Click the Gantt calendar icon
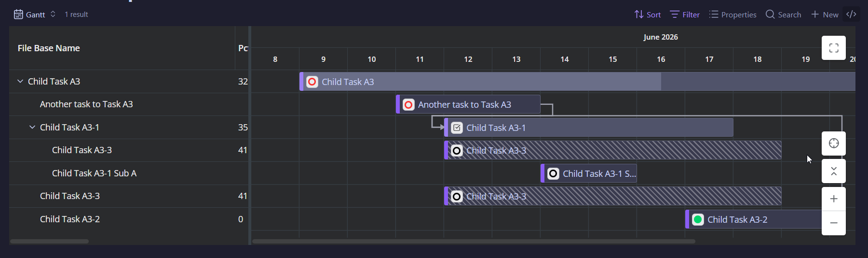This screenshot has height=258, width=868. pyautogui.click(x=18, y=14)
